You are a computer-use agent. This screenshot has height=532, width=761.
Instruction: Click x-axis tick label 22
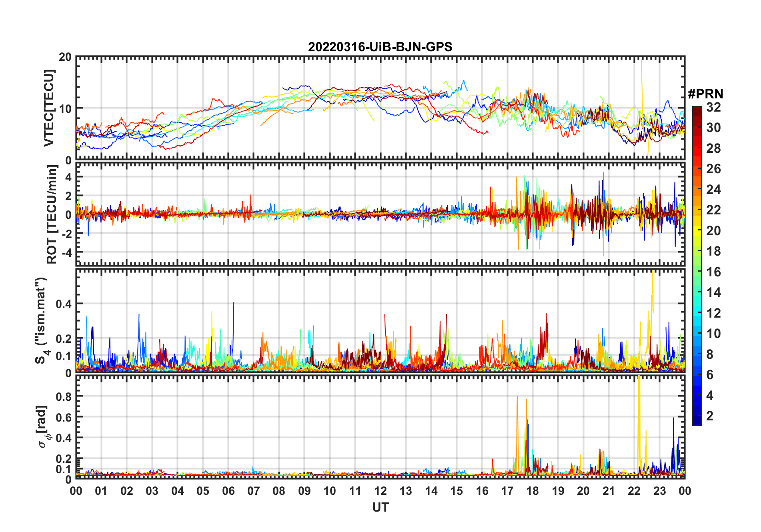pos(634,491)
